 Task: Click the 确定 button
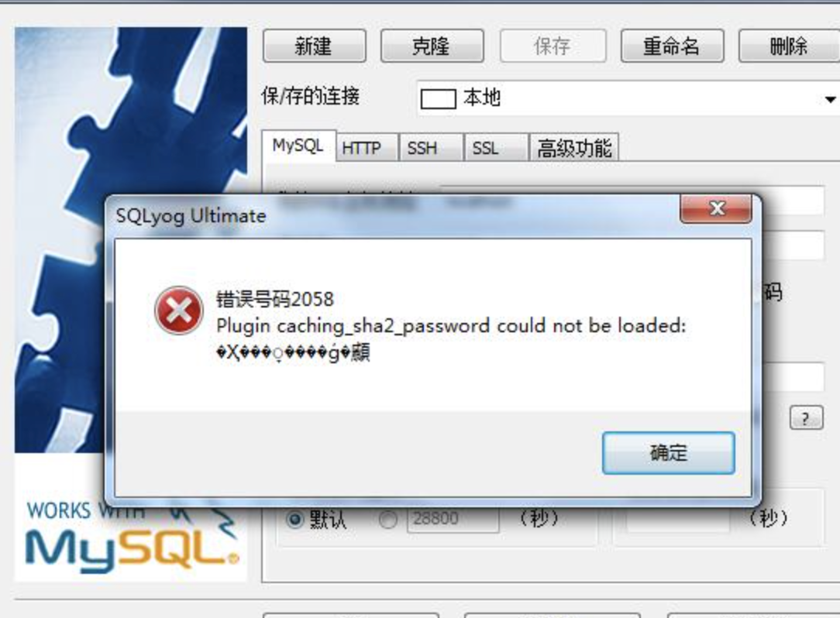tap(669, 453)
